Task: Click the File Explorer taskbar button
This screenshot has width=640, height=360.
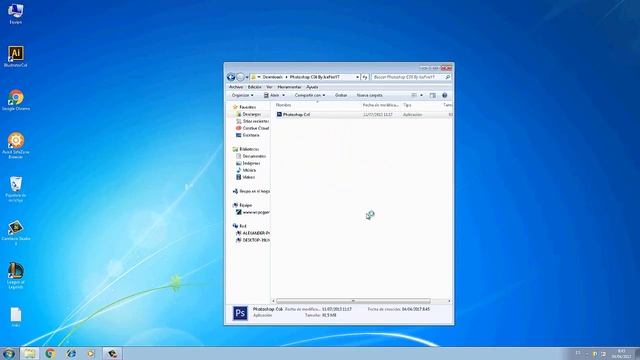Action: point(29,353)
